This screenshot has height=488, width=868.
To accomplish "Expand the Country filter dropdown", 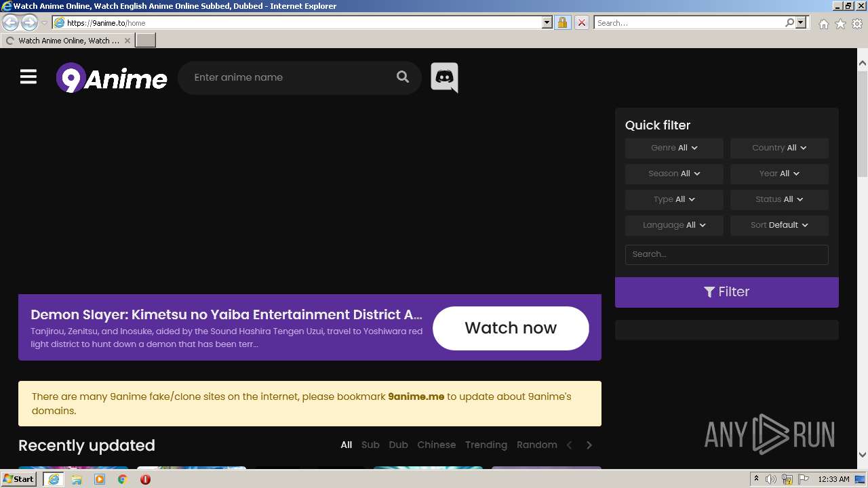I will coord(779,148).
